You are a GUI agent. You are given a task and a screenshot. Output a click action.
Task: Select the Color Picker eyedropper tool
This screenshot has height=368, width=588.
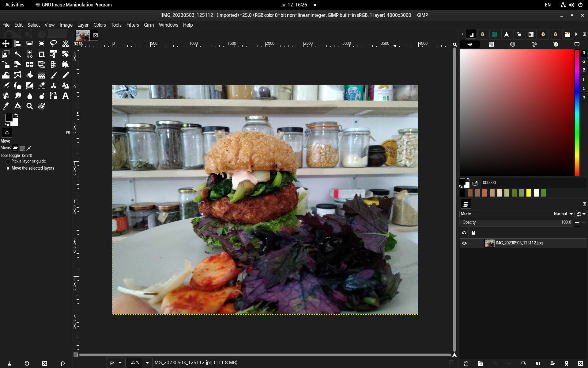(6, 106)
